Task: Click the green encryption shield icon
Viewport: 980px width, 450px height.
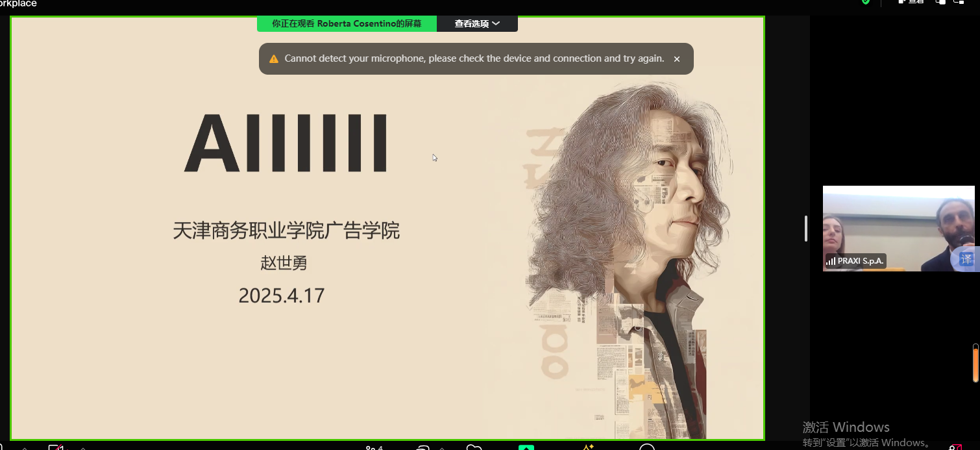Action: click(865, 2)
